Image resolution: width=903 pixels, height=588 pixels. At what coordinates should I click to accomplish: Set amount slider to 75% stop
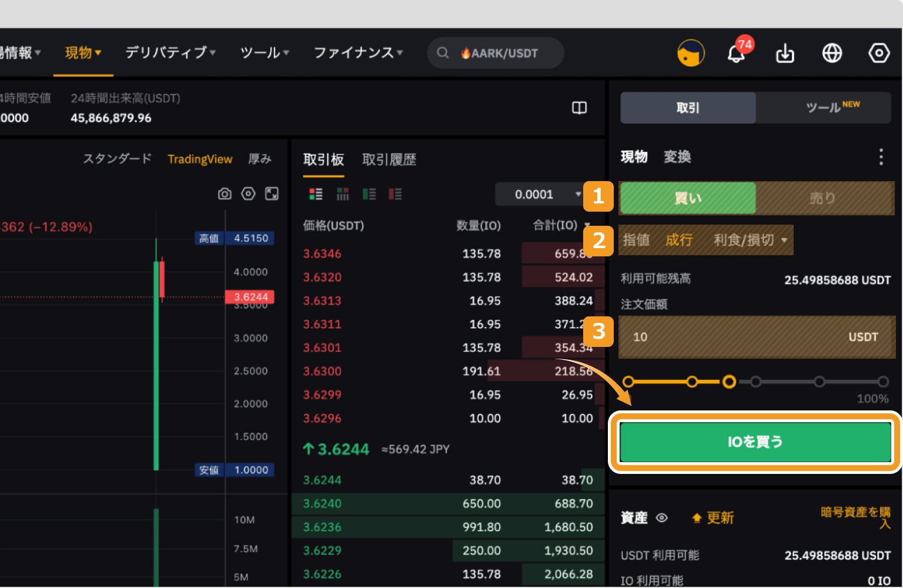click(x=819, y=382)
